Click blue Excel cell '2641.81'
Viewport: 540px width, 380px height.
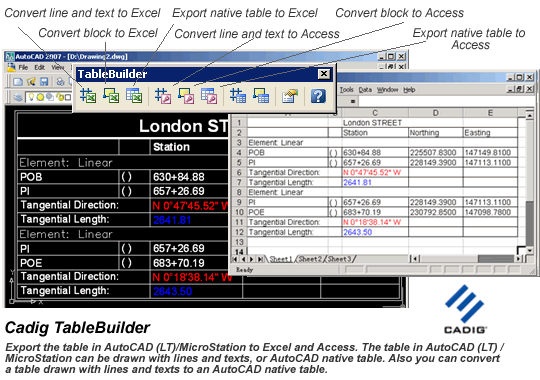pyautogui.click(x=375, y=182)
